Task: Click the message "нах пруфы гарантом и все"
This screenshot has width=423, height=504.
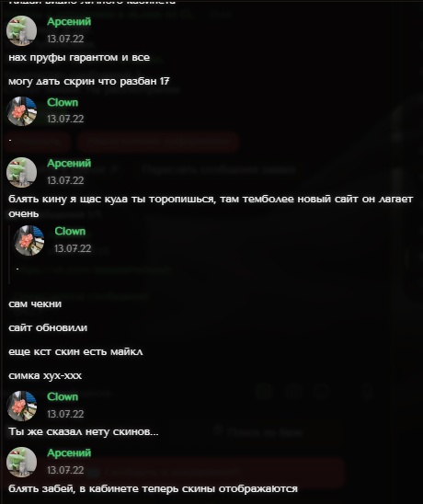Action: (x=79, y=58)
